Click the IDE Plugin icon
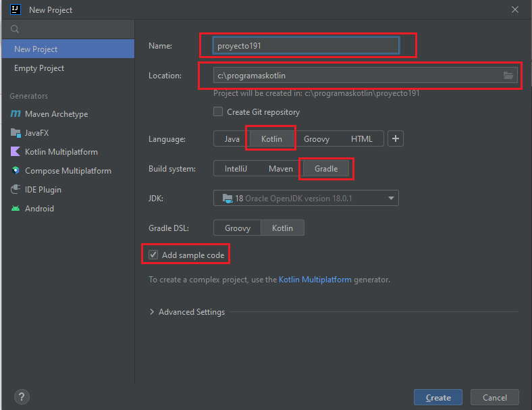532x410 pixels. click(x=16, y=189)
